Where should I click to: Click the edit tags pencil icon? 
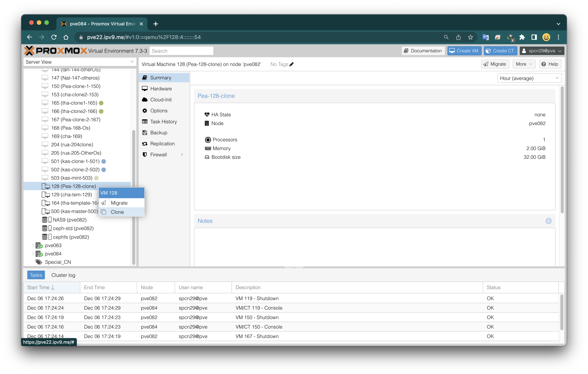[292, 64]
